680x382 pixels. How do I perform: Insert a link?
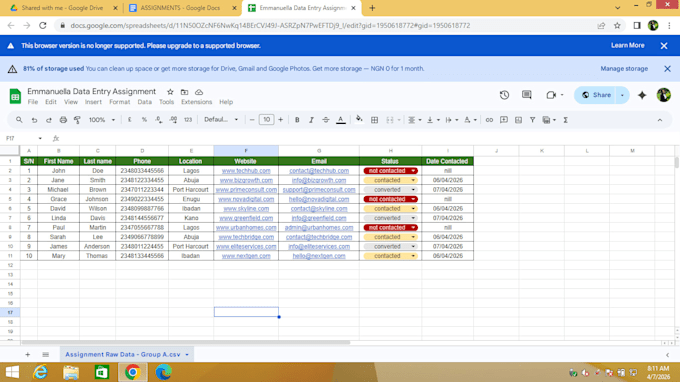pos(489,120)
